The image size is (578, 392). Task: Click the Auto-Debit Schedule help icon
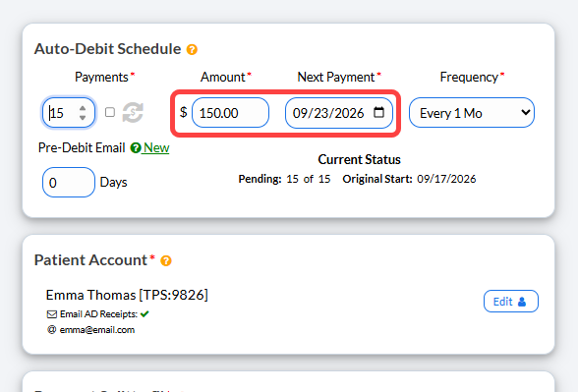(x=192, y=49)
